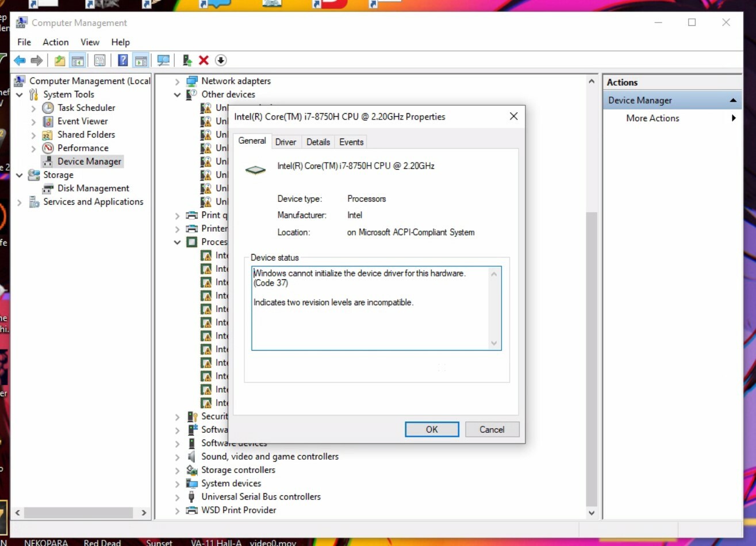Viewport: 756px width, 546px height.
Task: Click device list scrollbar up arrow
Action: 592,82
